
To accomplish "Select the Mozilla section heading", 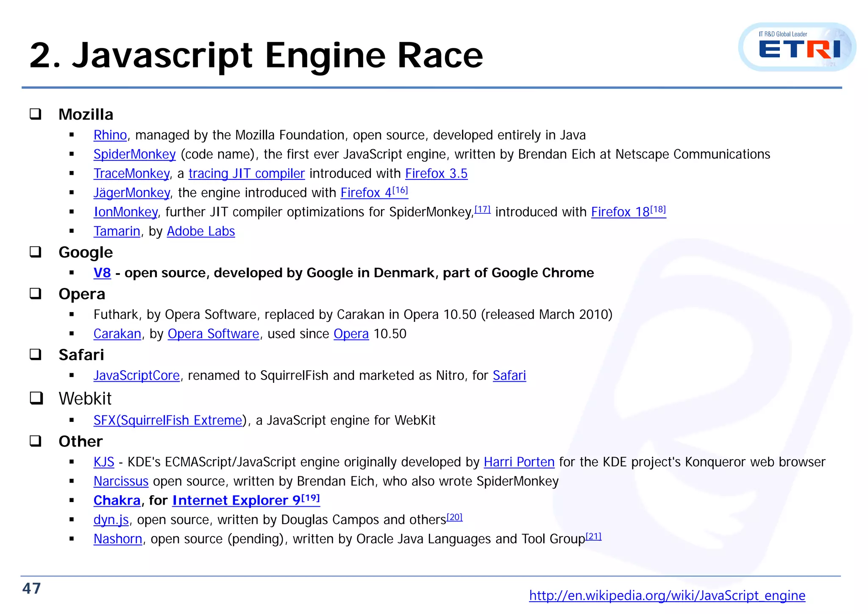I will pos(86,114).
